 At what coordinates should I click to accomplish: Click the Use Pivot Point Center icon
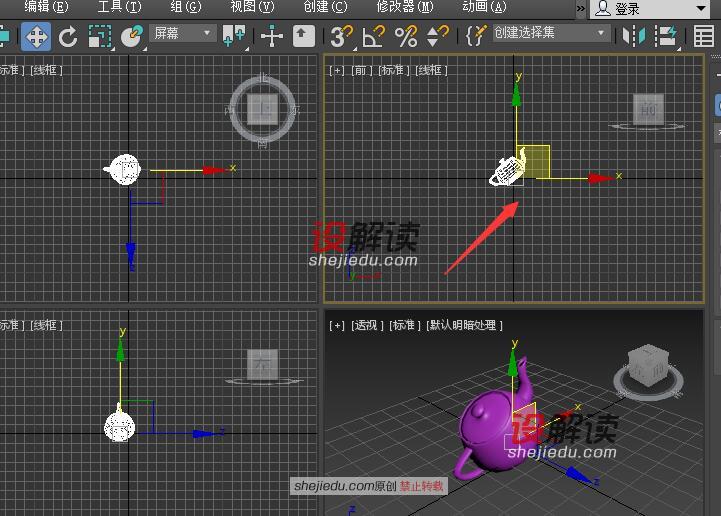click(x=234, y=36)
